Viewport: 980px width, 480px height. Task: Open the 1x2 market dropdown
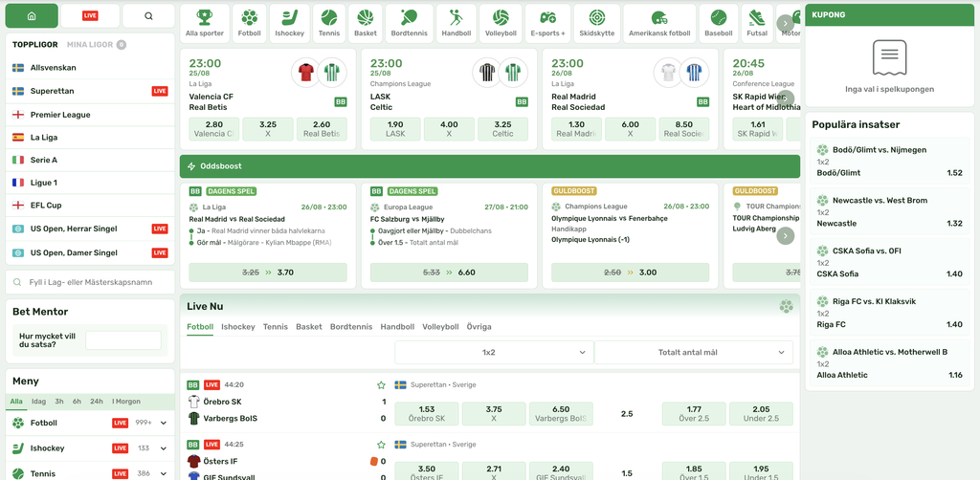point(494,353)
